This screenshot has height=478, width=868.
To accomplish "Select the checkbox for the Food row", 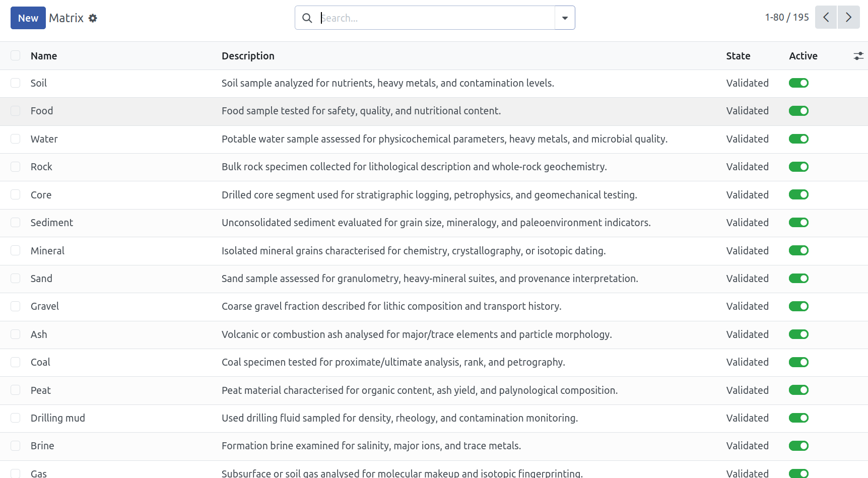I will 16,111.
